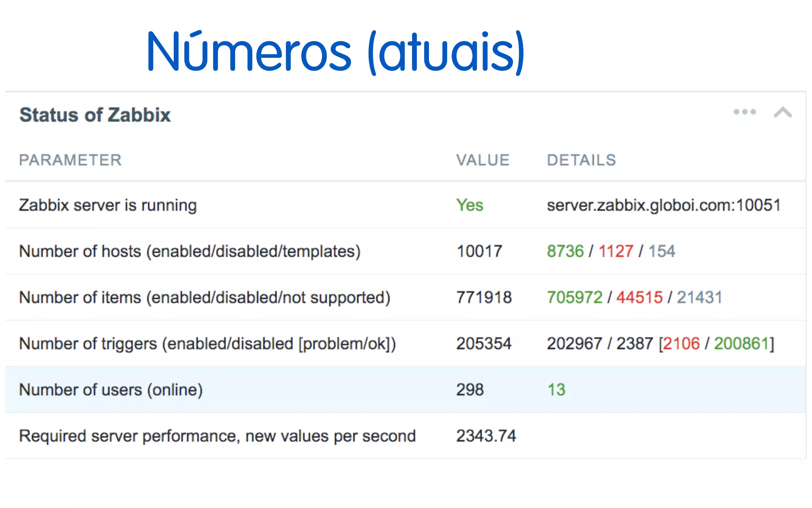
Task: Click disabled items count 44515
Action: click(x=639, y=297)
